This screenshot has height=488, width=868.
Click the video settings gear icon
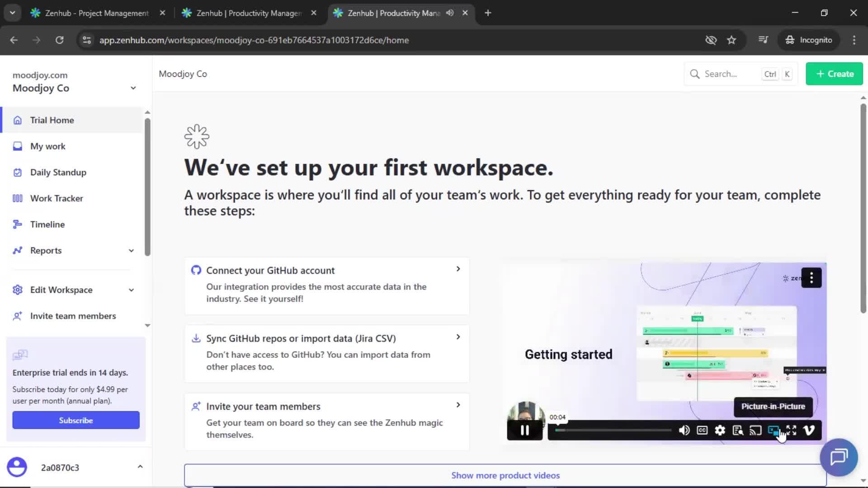720,430
